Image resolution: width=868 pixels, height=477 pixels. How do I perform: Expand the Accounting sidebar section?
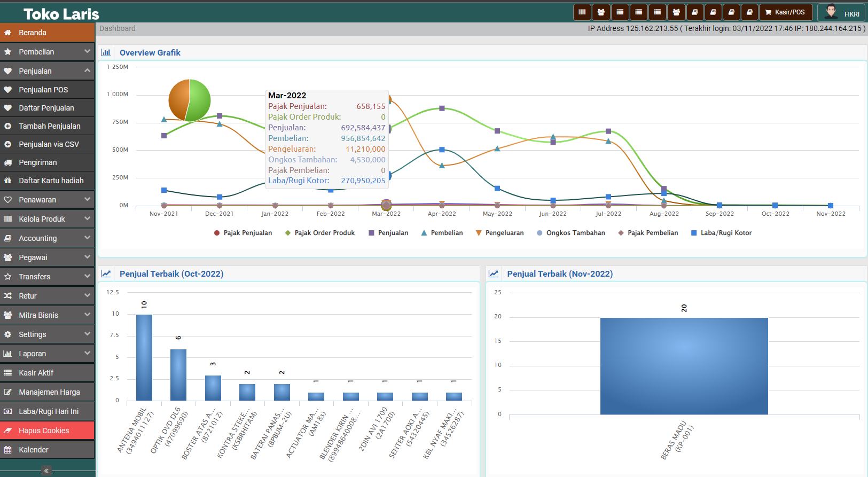coord(47,238)
